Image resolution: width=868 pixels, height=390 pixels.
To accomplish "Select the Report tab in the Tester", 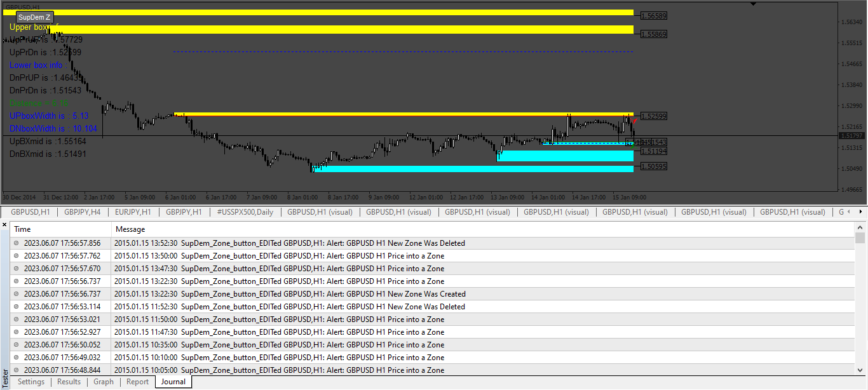I will coord(137,382).
